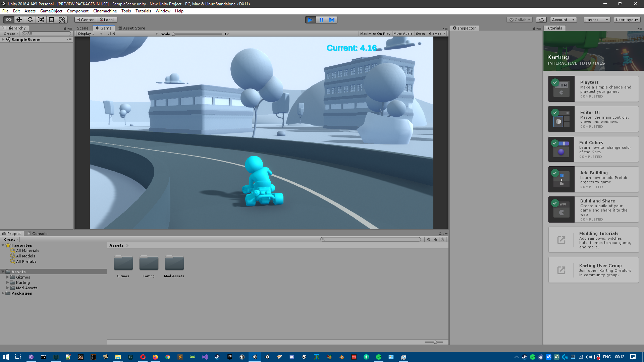Screen dimensions: 644x362
Task: Toggle Center pivot mode
Action: 86,20
